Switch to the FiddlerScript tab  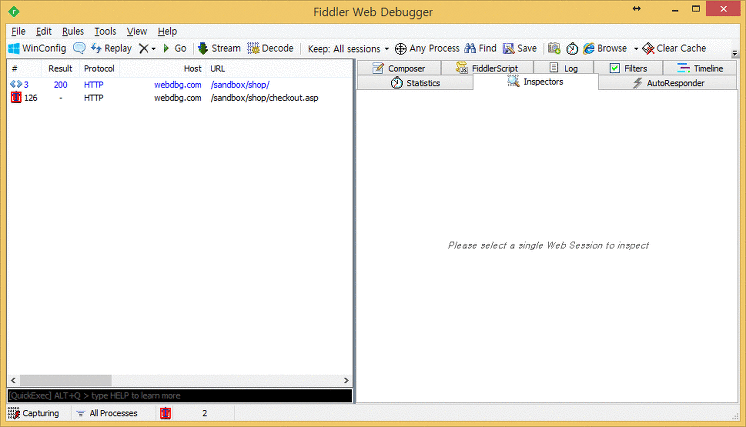pos(487,68)
